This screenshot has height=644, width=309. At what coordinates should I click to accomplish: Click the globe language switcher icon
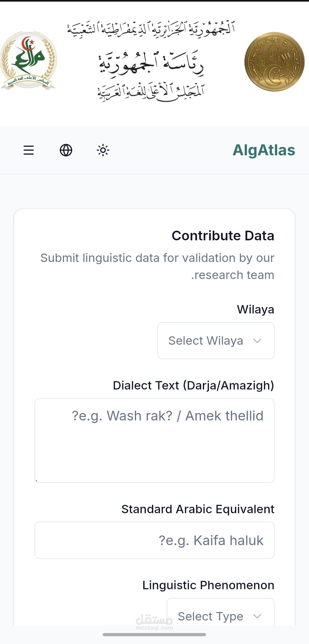[x=66, y=150]
